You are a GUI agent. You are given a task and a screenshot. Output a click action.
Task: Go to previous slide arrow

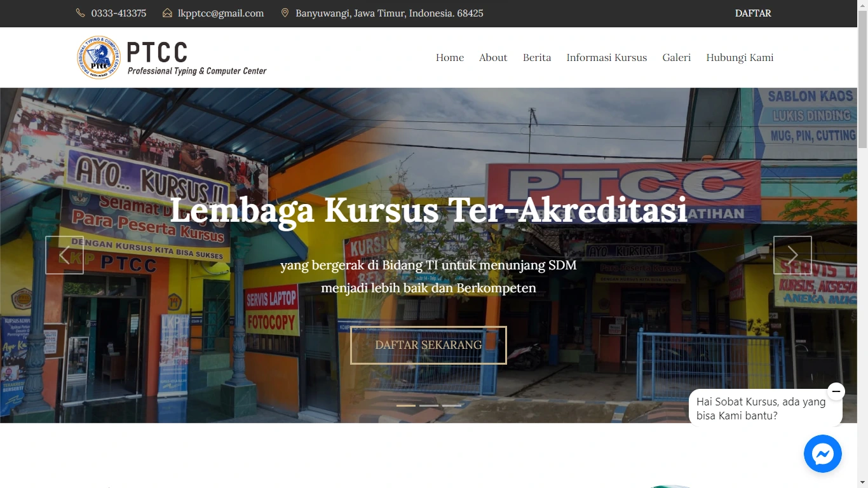click(x=64, y=255)
